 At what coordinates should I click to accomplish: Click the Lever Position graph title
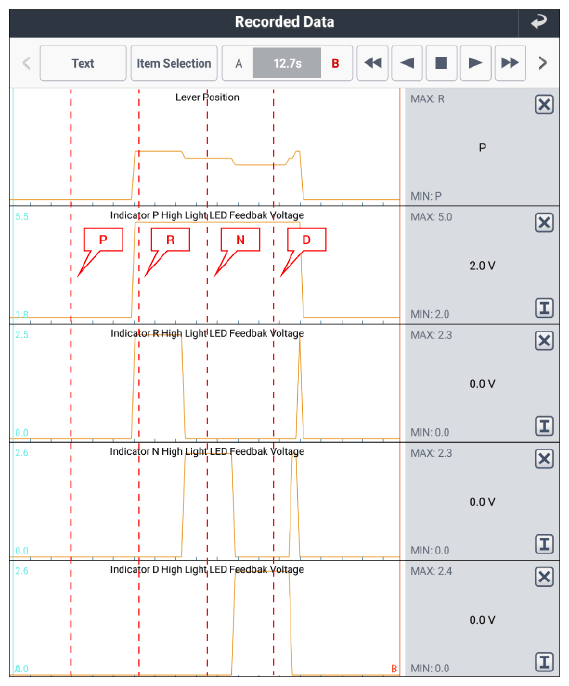click(x=207, y=97)
